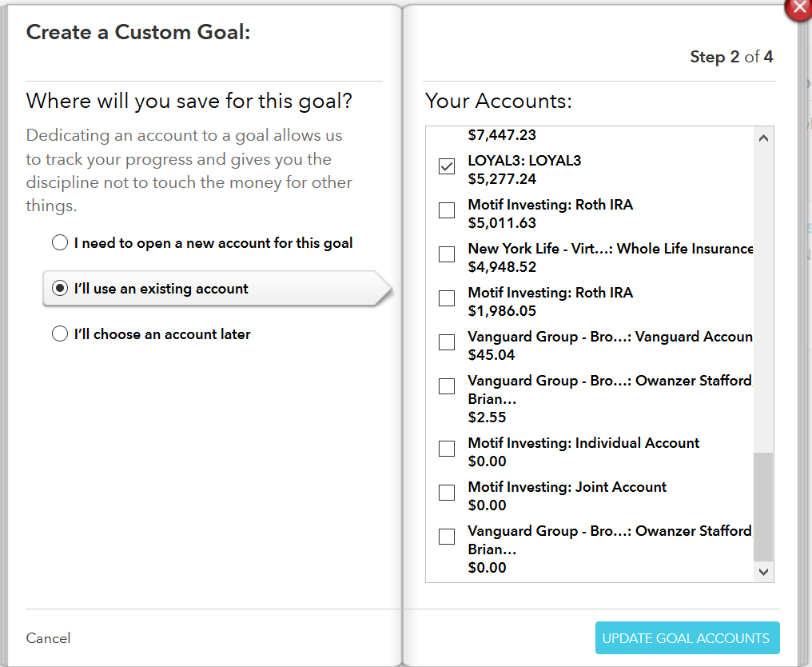The image size is (812, 667).
Task: Uncheck the LOYAL3: LOYAL3 account checkbox
Action: [x=447, y=166]
